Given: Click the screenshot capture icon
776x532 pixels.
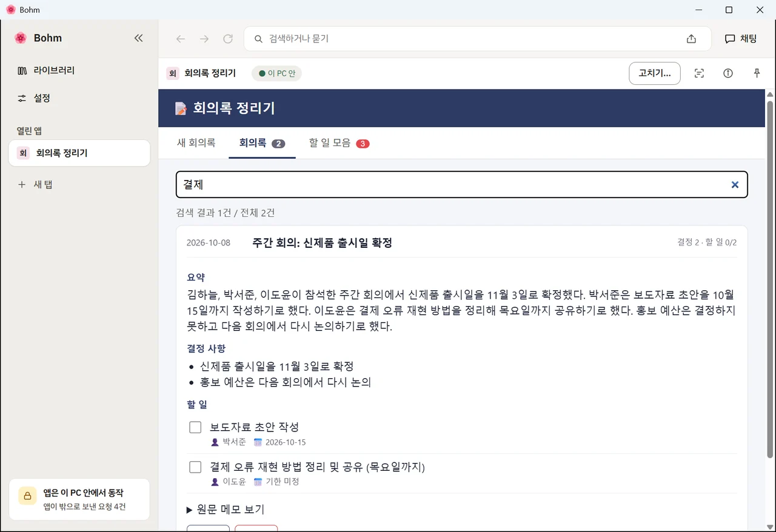Looking at the screenshot, I should click(699, 73).
